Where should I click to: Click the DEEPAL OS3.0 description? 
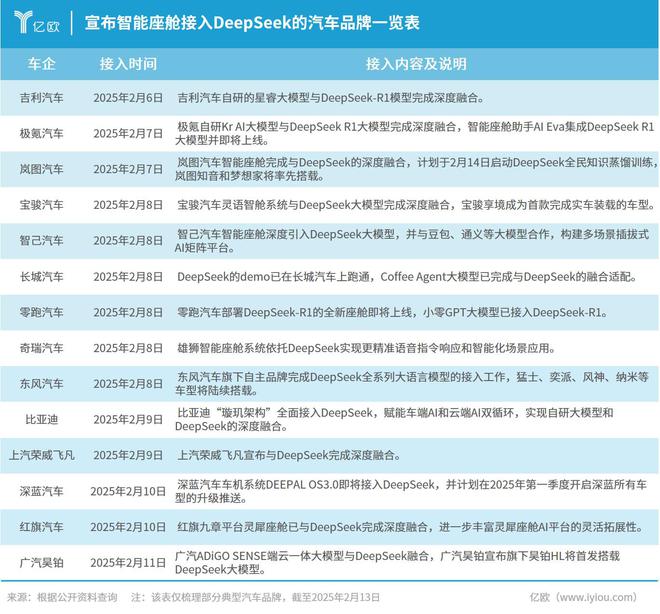click(411, 491)
